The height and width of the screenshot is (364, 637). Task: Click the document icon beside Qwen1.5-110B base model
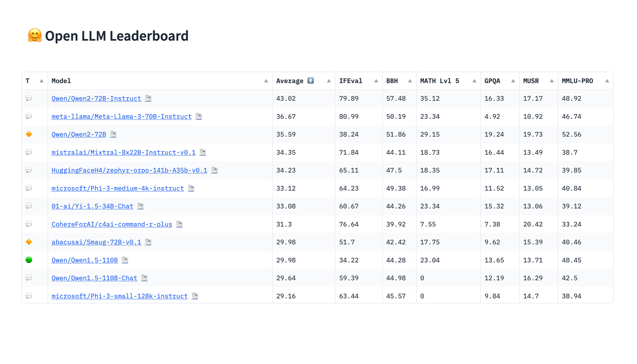pyautogui.click(x=125, y=260)
